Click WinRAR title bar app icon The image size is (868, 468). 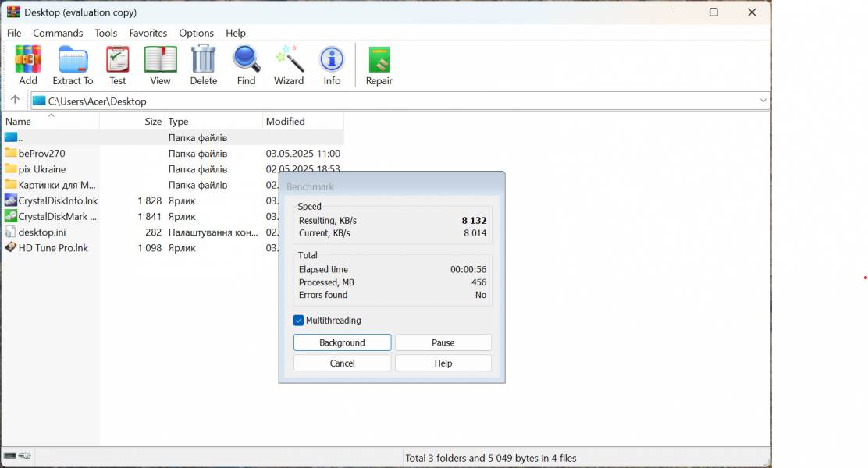[13, 12]
